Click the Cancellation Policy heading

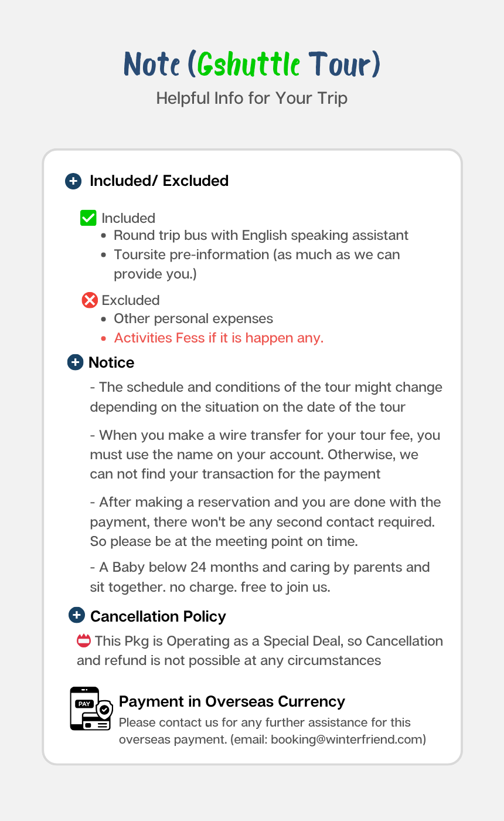(158, 616)
